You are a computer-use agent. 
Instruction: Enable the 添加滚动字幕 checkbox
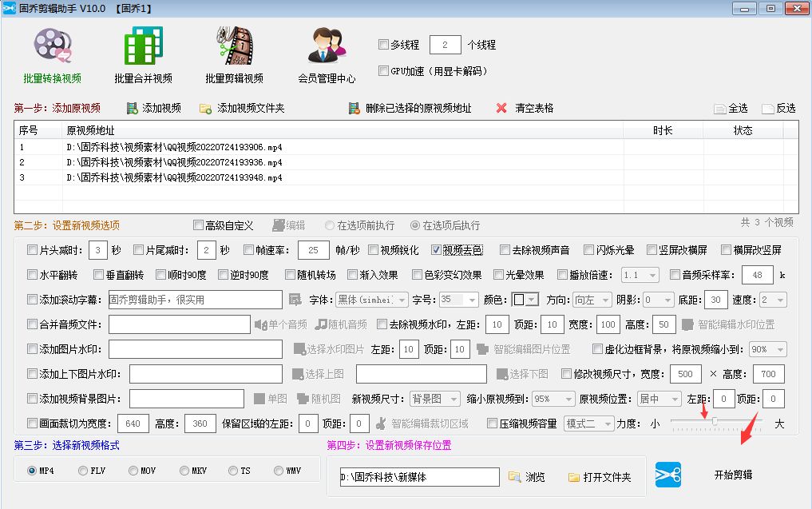[x=32, y=299]
